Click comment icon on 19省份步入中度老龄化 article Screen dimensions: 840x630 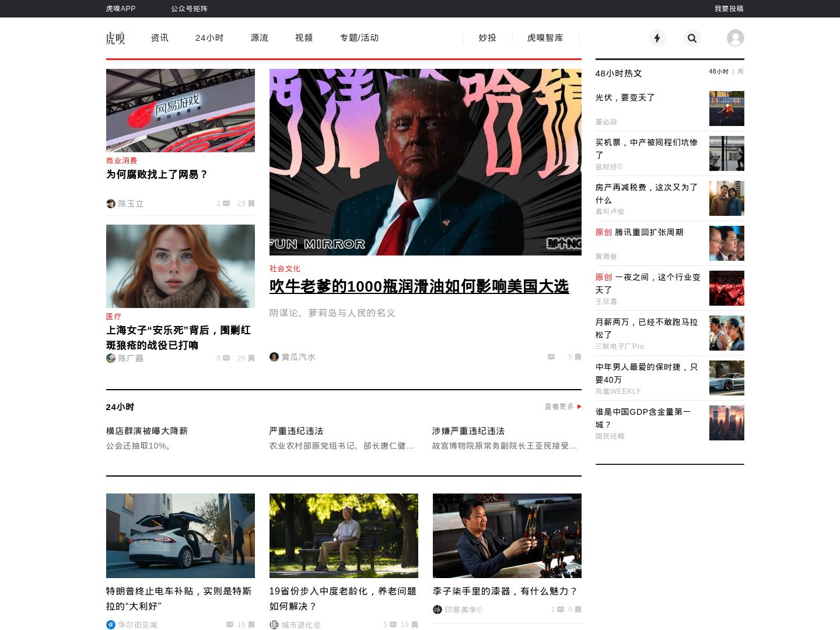(393, 625)
